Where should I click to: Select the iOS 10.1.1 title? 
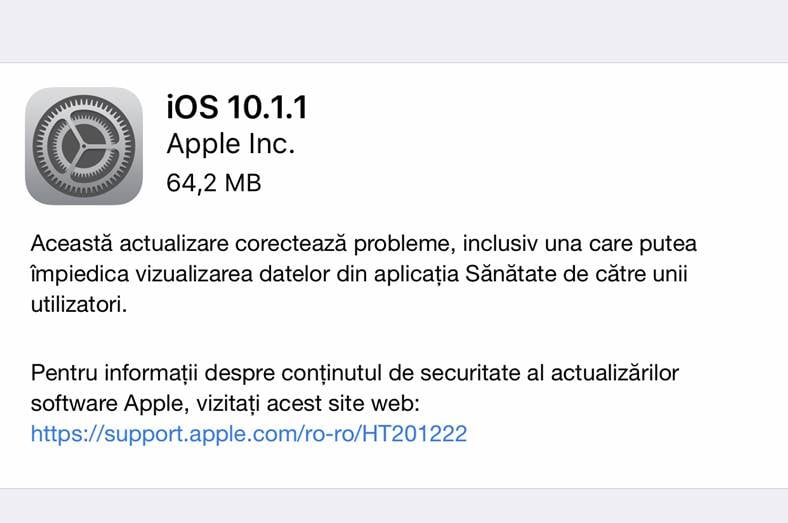tap(237, 107)
